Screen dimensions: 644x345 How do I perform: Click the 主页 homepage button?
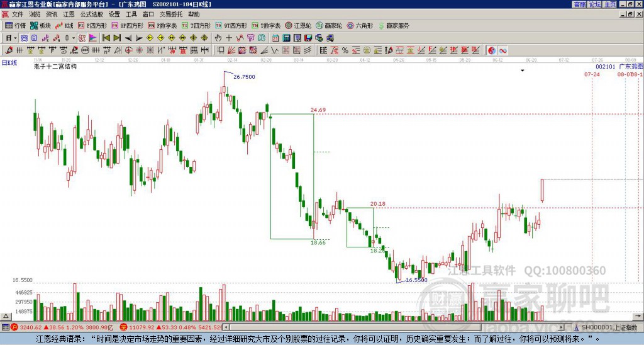tap(610, 4)
